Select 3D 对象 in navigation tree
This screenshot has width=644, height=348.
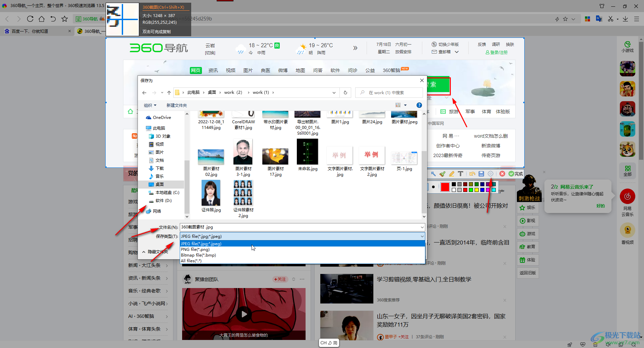click(160, 136)
